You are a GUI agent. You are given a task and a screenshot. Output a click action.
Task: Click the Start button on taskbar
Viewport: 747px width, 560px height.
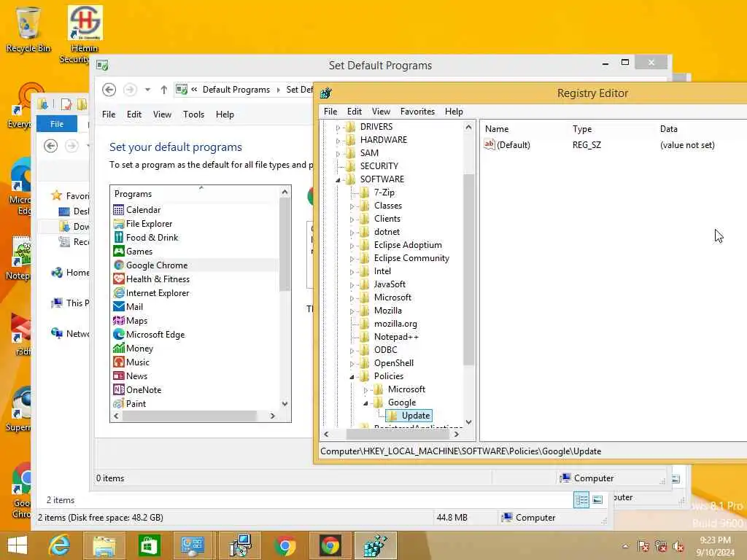pyautogui.click(x=18, y=545)
